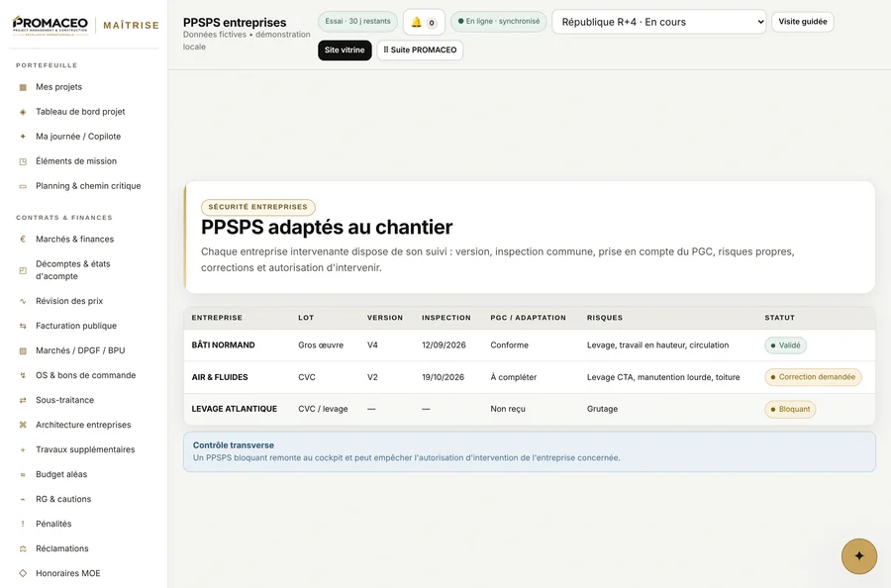The image size is (891, 588).
Task: Click the ENTREPRISE column header
Action: 217,318
